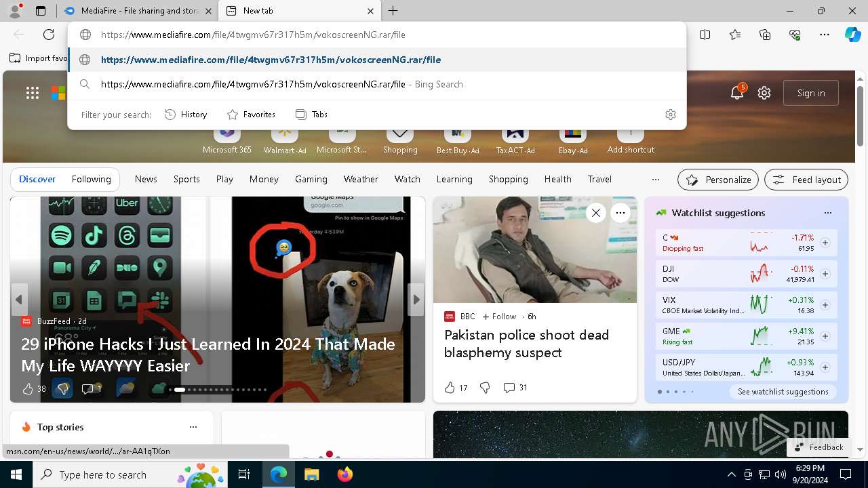Add GME to watchlist
This screenshot has height=488, width=868.
825,336
